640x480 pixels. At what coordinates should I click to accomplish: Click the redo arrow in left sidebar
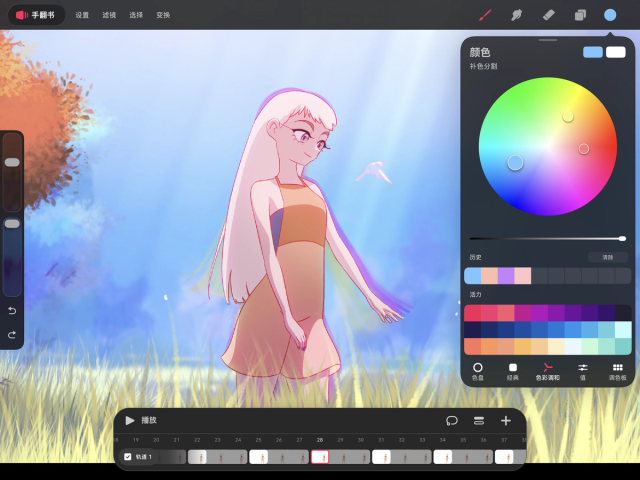(x=12, y=335)
